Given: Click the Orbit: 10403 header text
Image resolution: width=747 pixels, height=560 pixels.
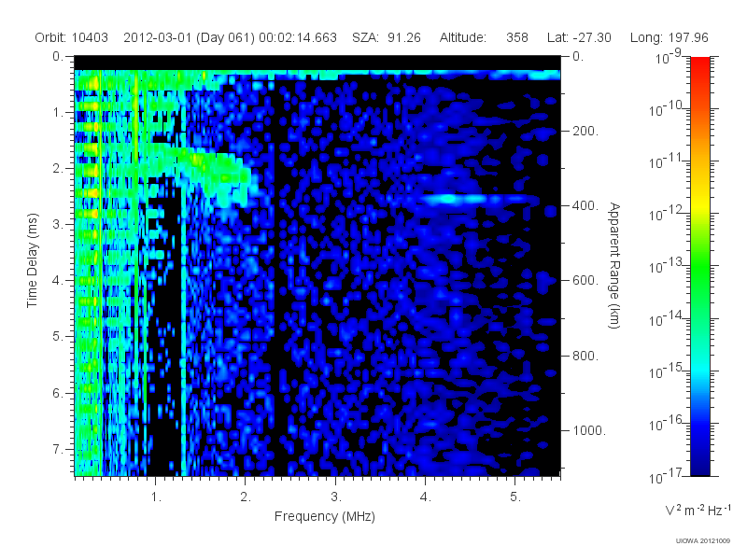Looking at the screenshot, I should (72, 37).
